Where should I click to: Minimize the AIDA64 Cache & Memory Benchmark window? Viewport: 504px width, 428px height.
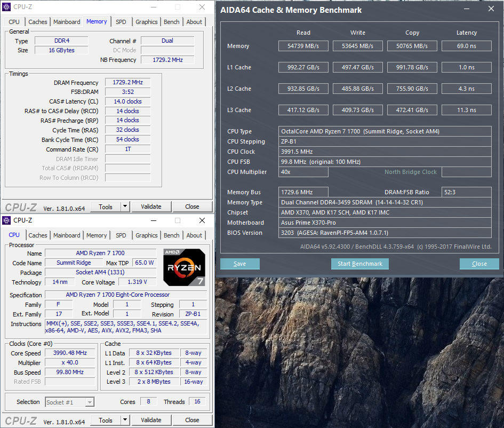point(466,9)
